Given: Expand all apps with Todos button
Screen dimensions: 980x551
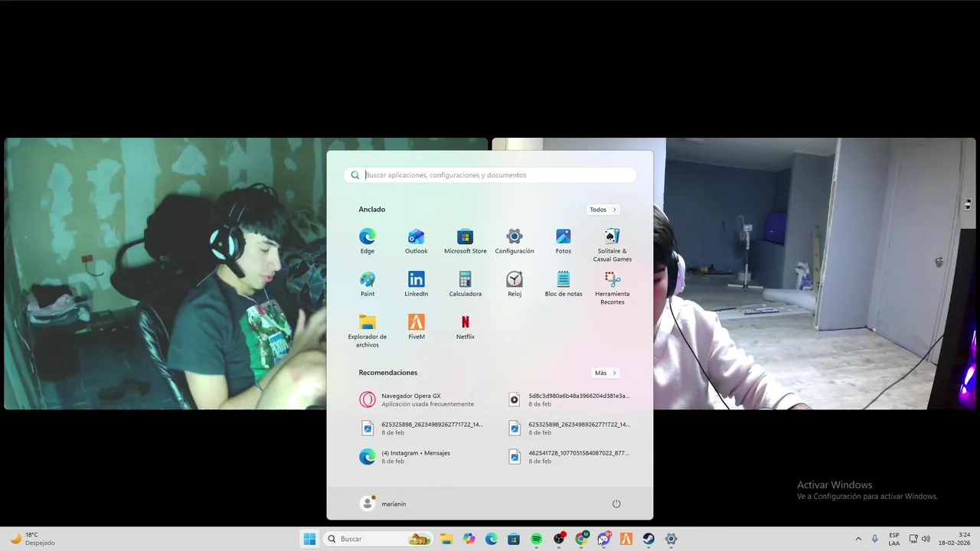Looking at the screenshot, I should (x=603, y=210).
